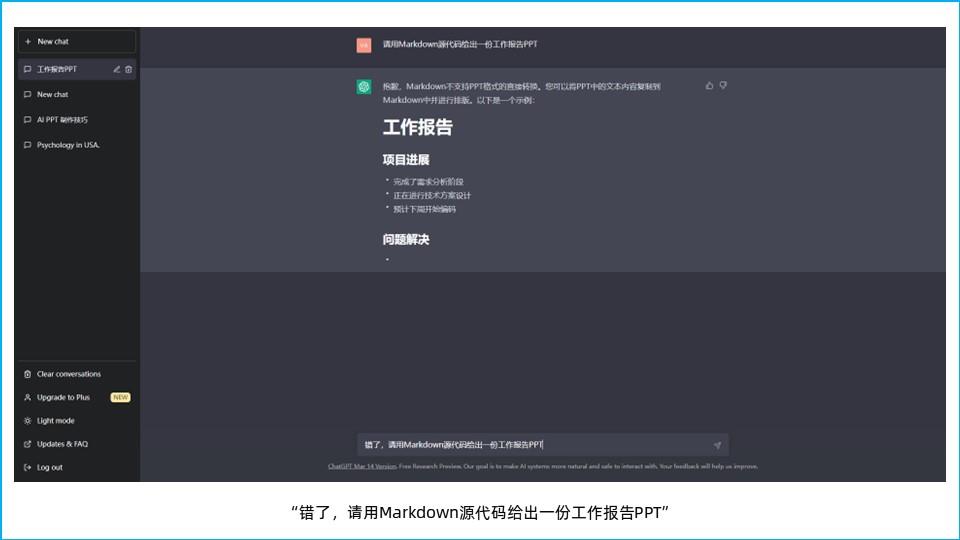This screenshot has width=960, height=540.
Task: Click the 问题解决 subheading
Action: (x=406, y=239)
